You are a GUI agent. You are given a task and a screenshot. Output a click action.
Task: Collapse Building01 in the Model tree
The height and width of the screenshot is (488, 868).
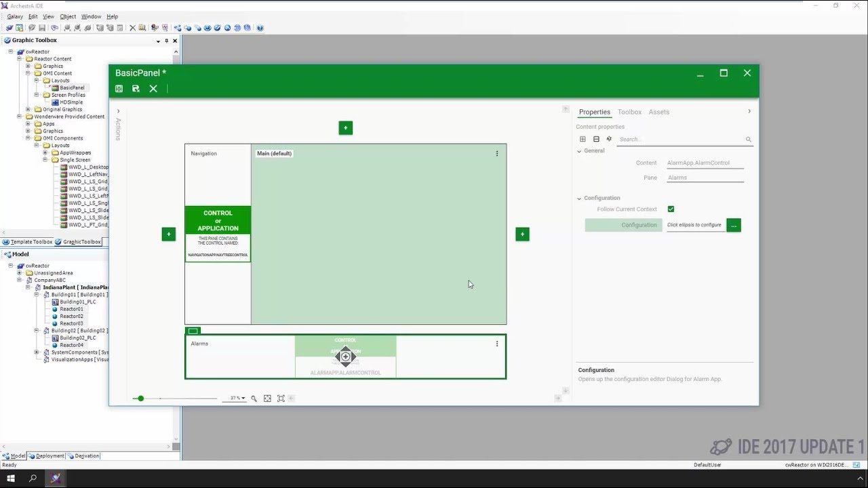(37, 295)
